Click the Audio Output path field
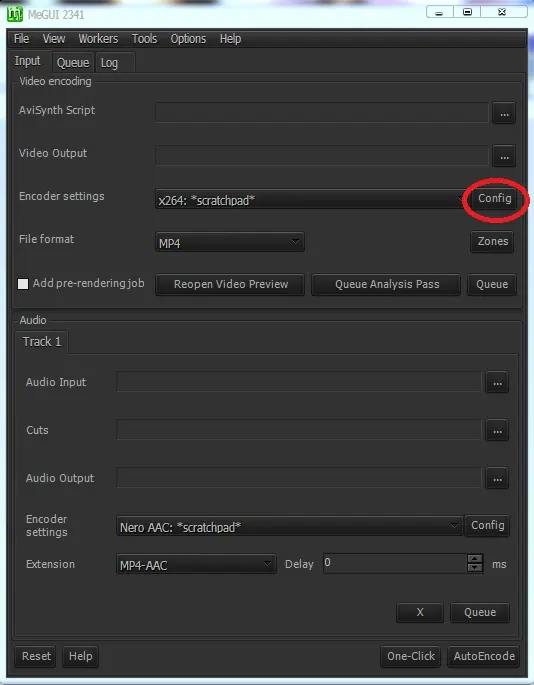Viewport: 534px width, 685px height. click(299, 477)
